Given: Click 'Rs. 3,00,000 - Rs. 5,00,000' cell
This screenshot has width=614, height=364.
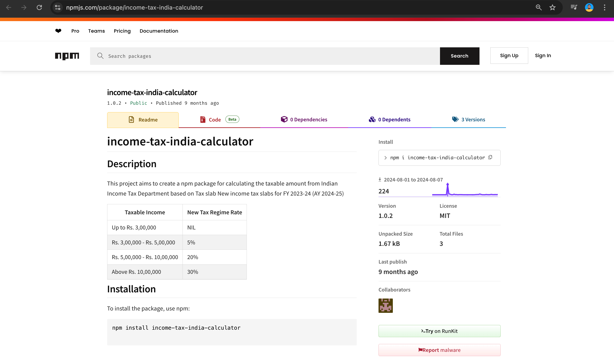Looking at the screenshot, I should click(x=145, y=242).
